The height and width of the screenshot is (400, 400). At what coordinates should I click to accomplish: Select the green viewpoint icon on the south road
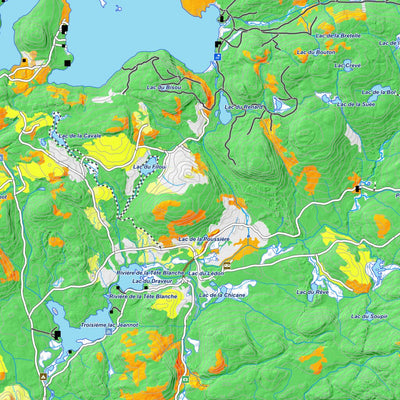186,379
